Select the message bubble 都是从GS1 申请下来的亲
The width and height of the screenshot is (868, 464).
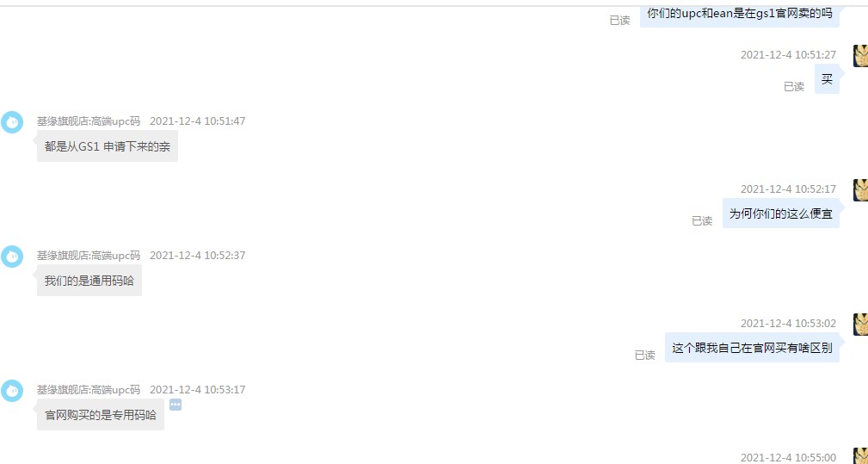coord(108,146)
